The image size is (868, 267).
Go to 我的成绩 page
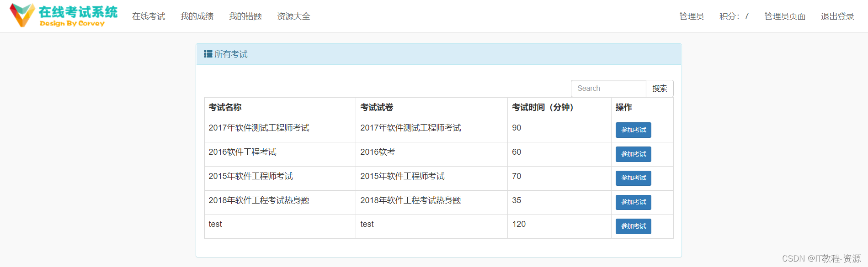pyautogui.click(x=197, y=16)
